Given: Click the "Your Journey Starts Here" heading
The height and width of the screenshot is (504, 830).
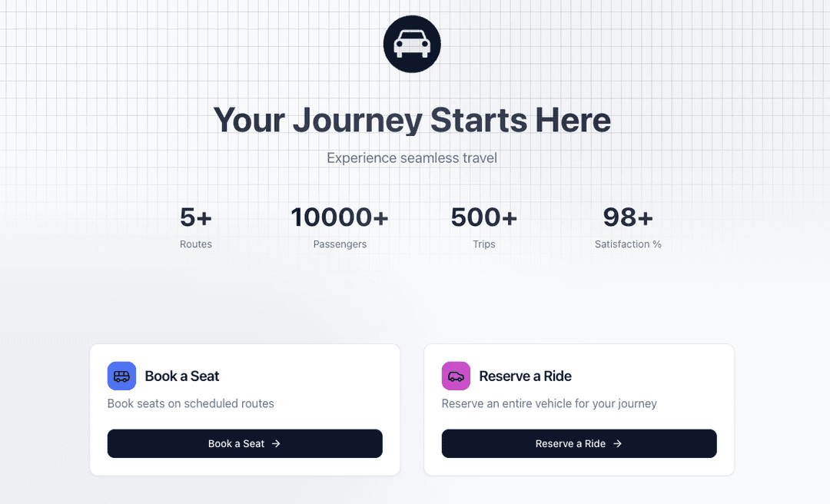Looking at the screenshot, I should (x=412, y=121).
